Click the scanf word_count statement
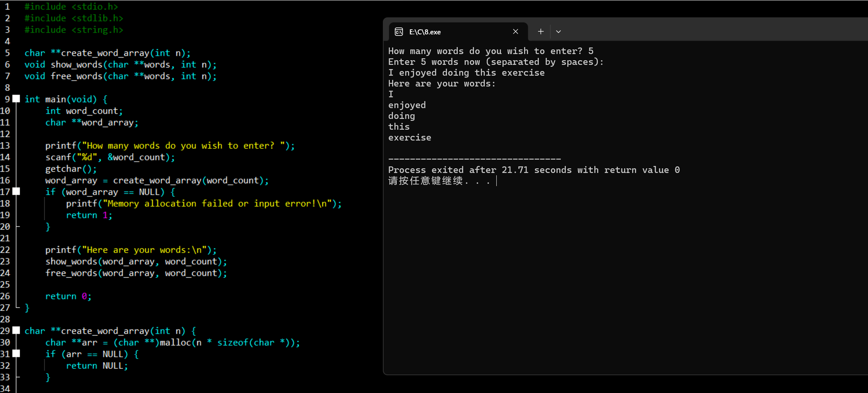Screen dimensions: 868x393 click(x=110, y=157)
